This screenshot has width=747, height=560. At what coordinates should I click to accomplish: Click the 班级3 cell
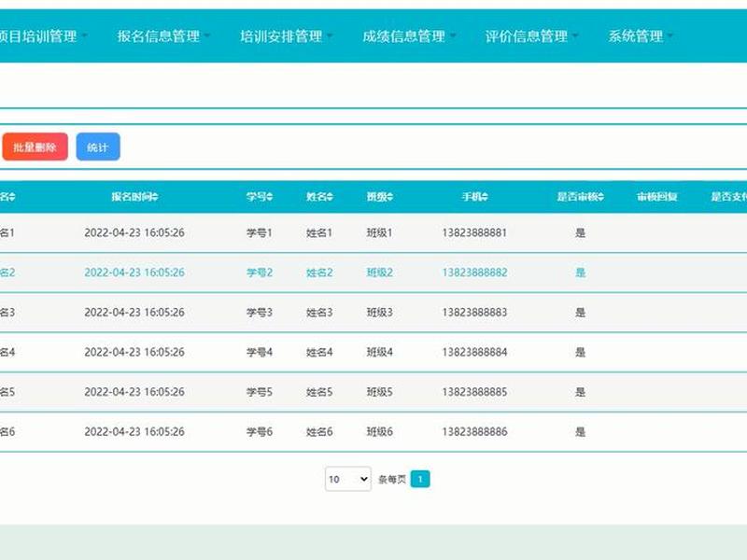tap(379, 313)
